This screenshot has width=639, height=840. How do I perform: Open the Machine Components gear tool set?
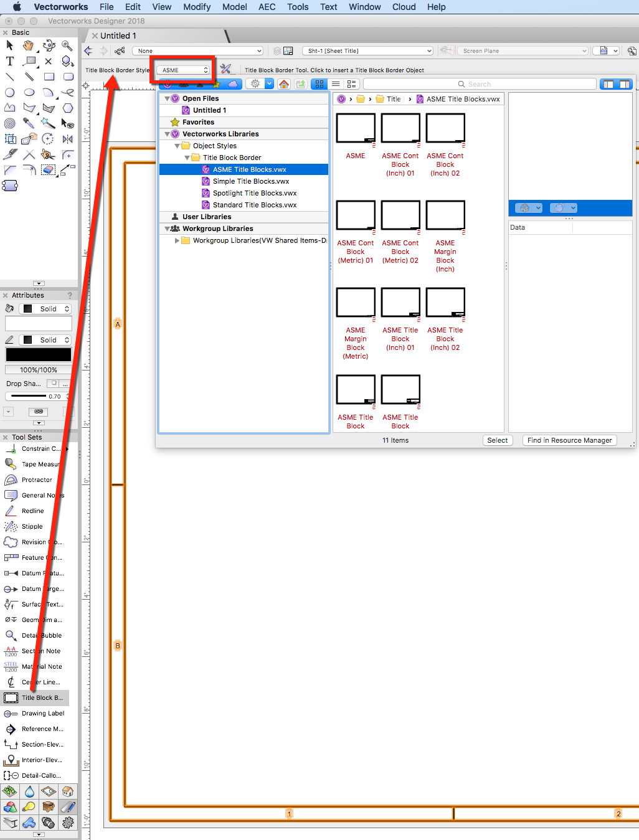pyautogui.click(x=68, y=823)
